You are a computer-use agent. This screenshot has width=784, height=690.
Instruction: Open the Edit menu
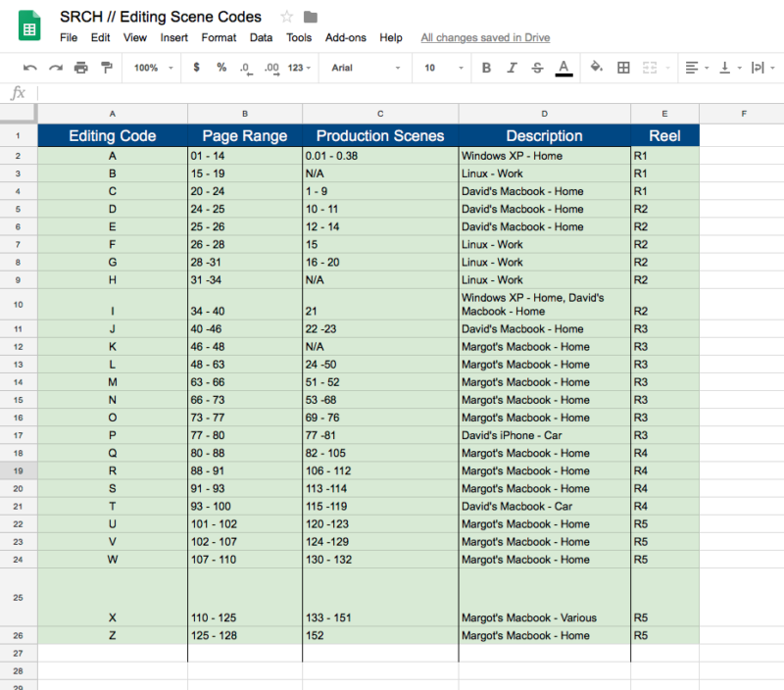[x=101, y=37]
